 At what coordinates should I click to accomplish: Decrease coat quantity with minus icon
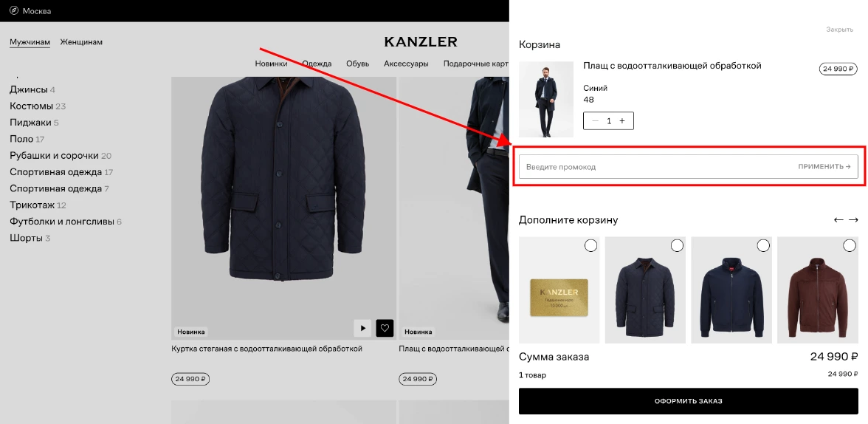click(595, 121)
